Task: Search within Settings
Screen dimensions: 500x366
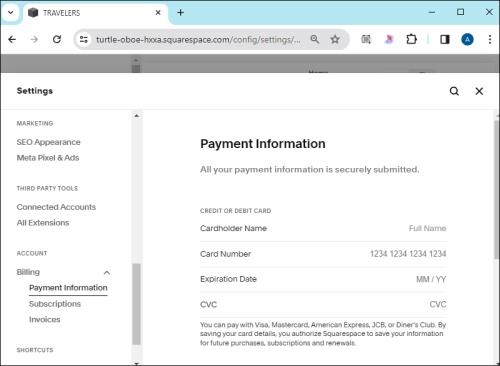Action: 454,91
